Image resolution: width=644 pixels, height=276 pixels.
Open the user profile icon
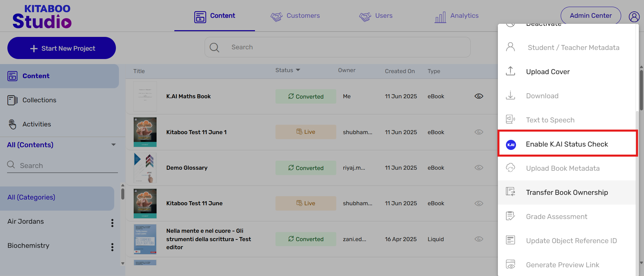pyautogui.click(x=634, y=17)
